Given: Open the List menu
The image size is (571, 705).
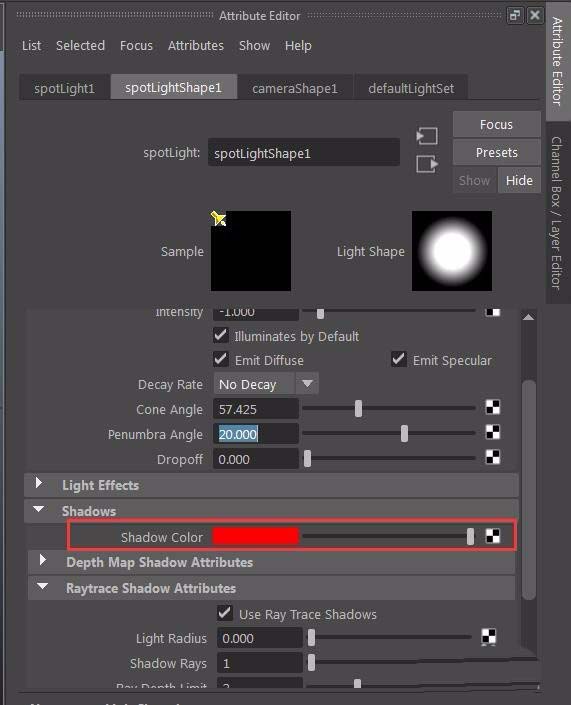Looking at the screenshot, I should point(31,45).
